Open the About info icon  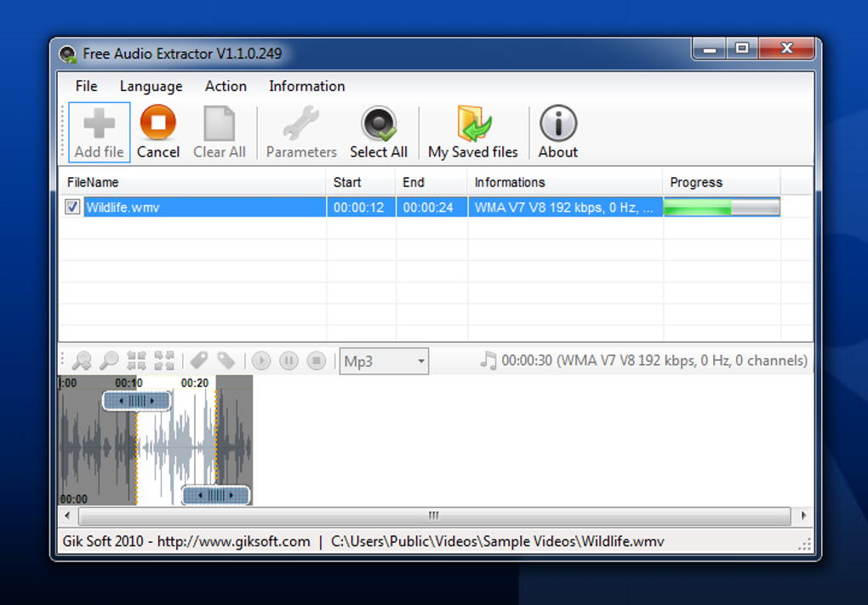point(558,123)
